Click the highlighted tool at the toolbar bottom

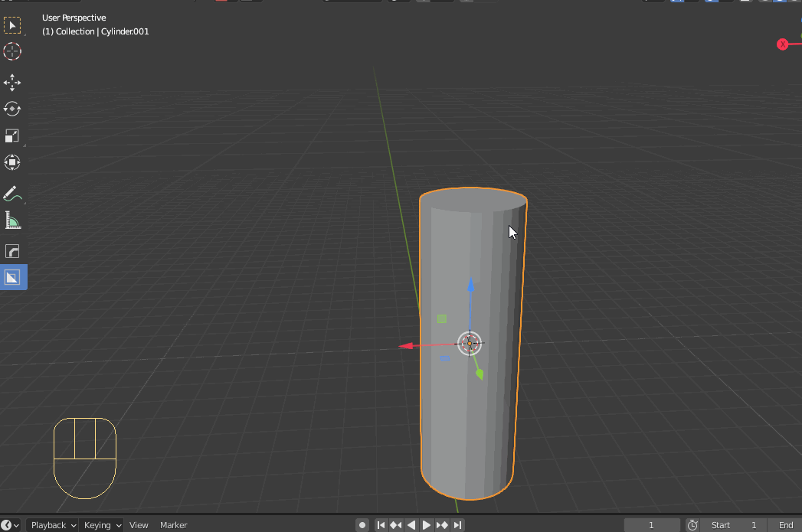tap(12, 277)
